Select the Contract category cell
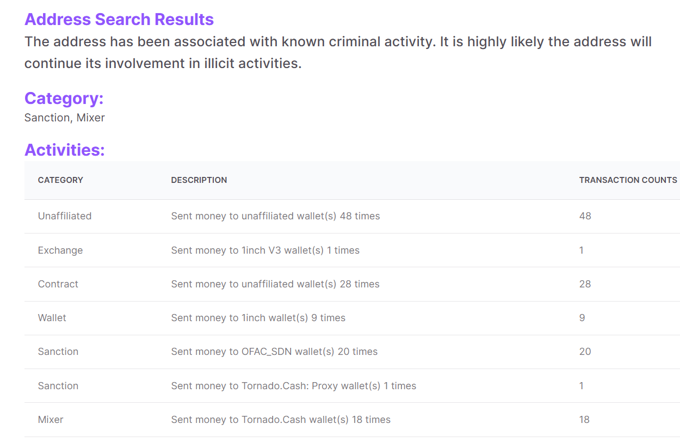680x442 pixels. coord(58,284)
